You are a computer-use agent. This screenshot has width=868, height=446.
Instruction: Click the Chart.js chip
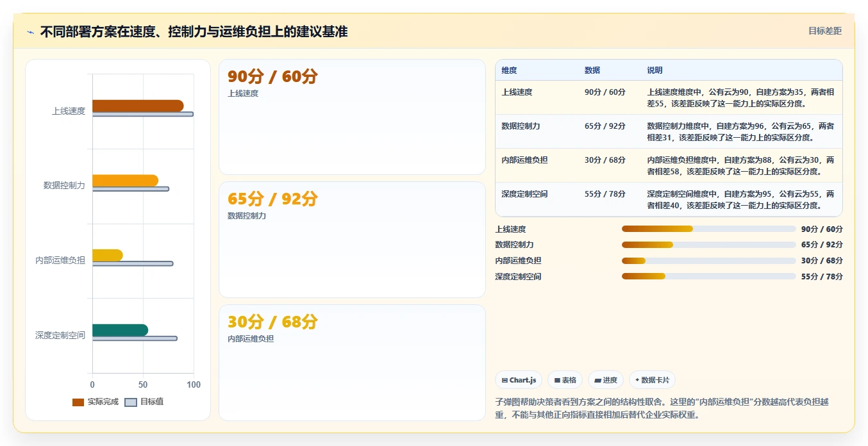click(519, 380)
